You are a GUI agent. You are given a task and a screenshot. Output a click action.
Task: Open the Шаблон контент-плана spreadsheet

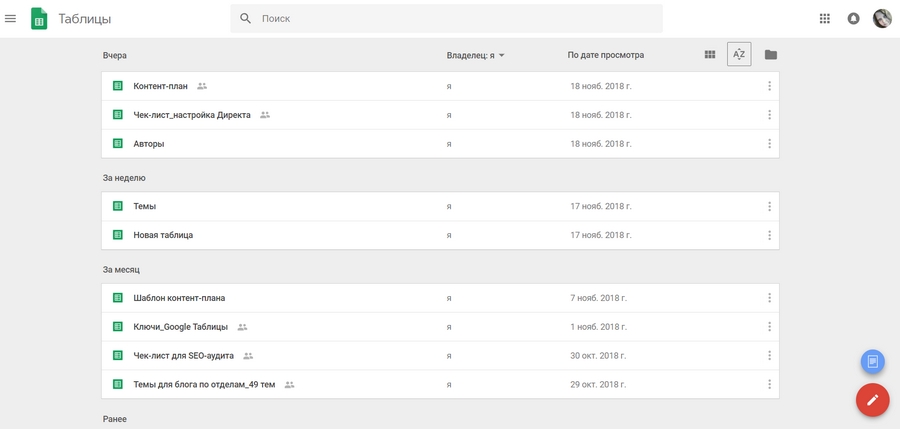179,298
